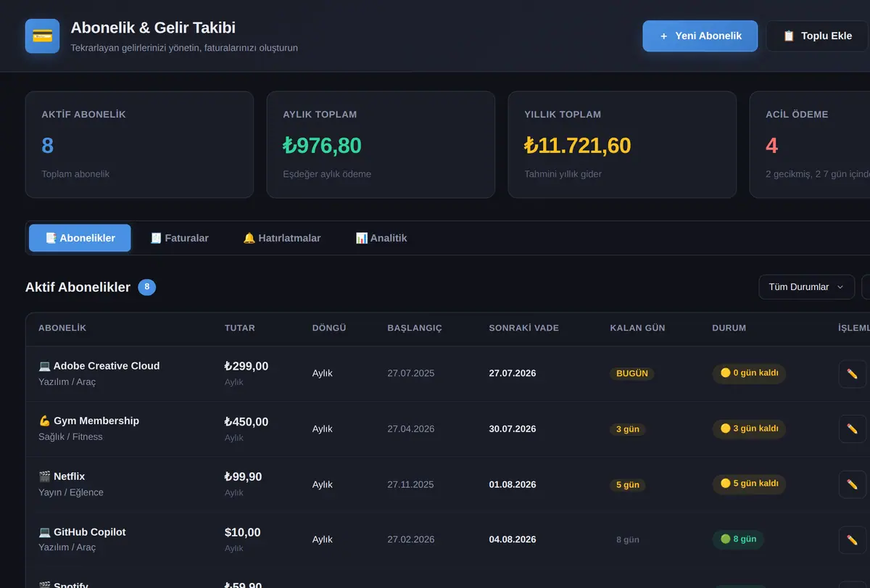Viewport: 870px width, 588px height.
Task: Click the '0 gün kaldı' status badge
Action: [x=749, y=373]
